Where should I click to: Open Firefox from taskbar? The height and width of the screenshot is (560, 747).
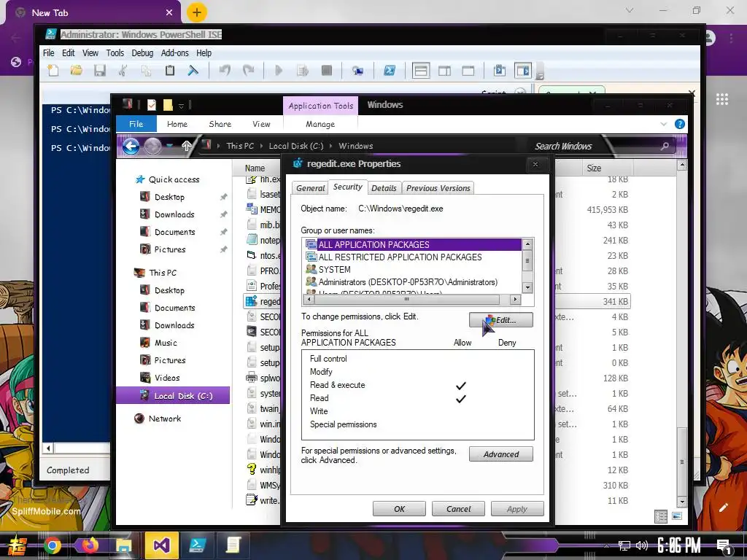coord(90,545)
